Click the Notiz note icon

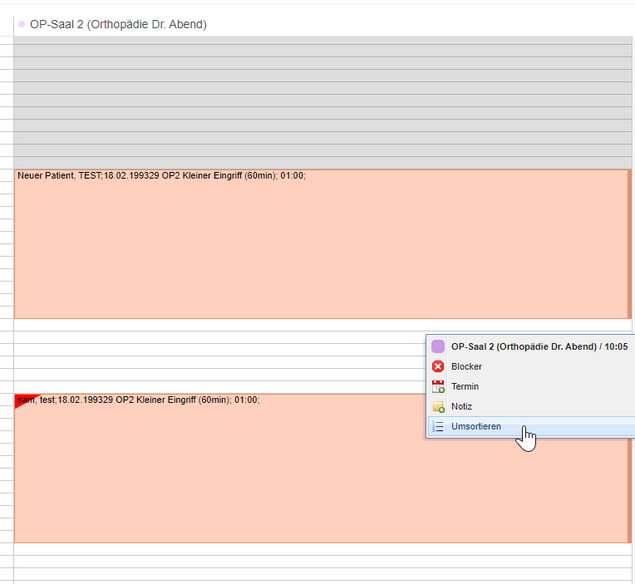click(x=438, y=407)
